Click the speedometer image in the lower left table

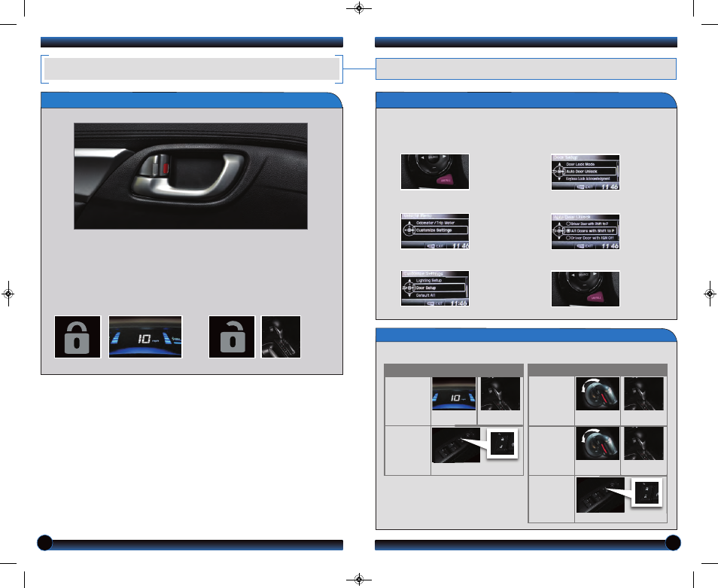(454, 394)
